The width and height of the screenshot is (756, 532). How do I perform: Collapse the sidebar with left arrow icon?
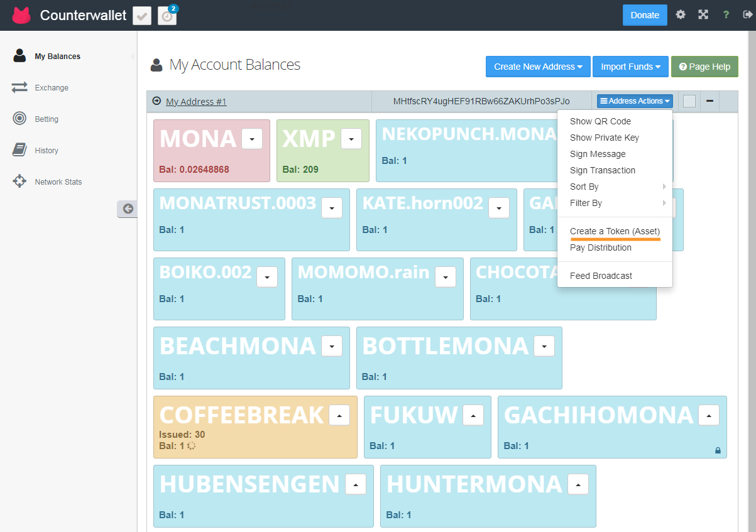click(x=128, y=209)
